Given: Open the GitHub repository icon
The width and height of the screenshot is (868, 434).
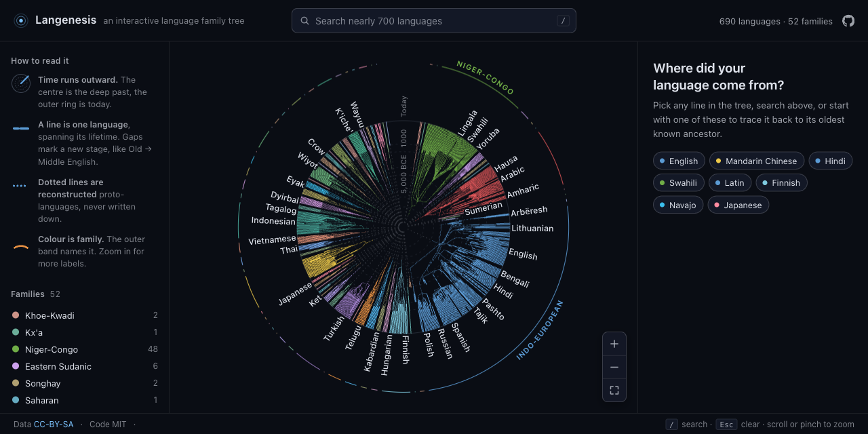Looking at the screenshot, I should click(848, 21).
